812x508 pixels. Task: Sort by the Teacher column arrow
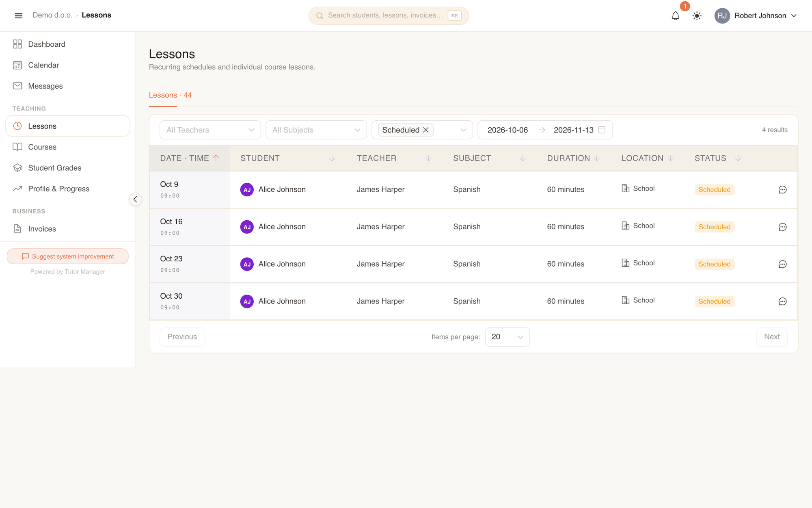click(428, 158)
